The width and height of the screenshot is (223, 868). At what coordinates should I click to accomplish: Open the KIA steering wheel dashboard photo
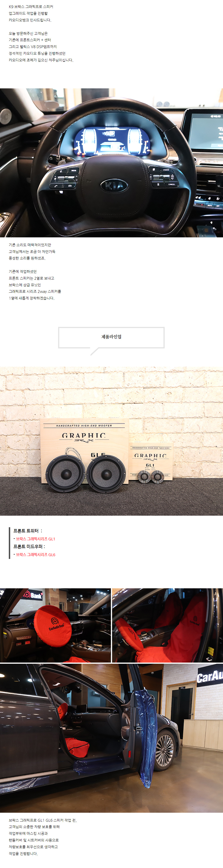coord(111,163)
